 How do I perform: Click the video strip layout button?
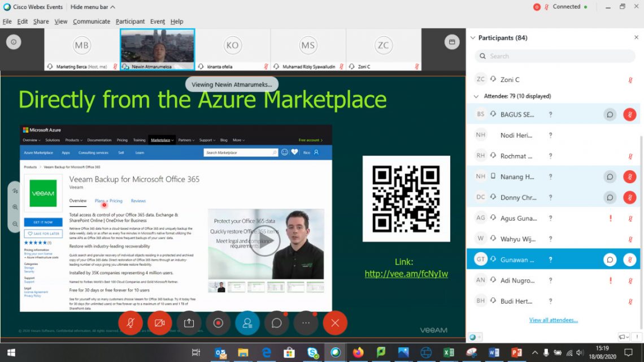[x=452, y=42]
